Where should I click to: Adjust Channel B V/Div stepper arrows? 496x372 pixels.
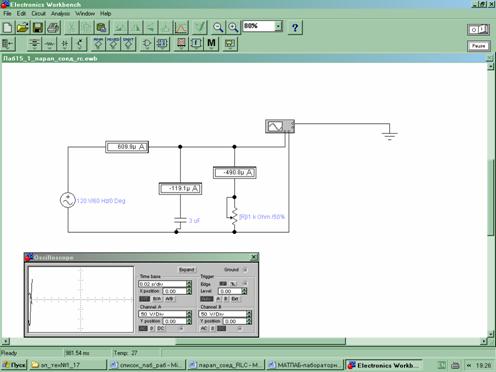coord(249,314)
